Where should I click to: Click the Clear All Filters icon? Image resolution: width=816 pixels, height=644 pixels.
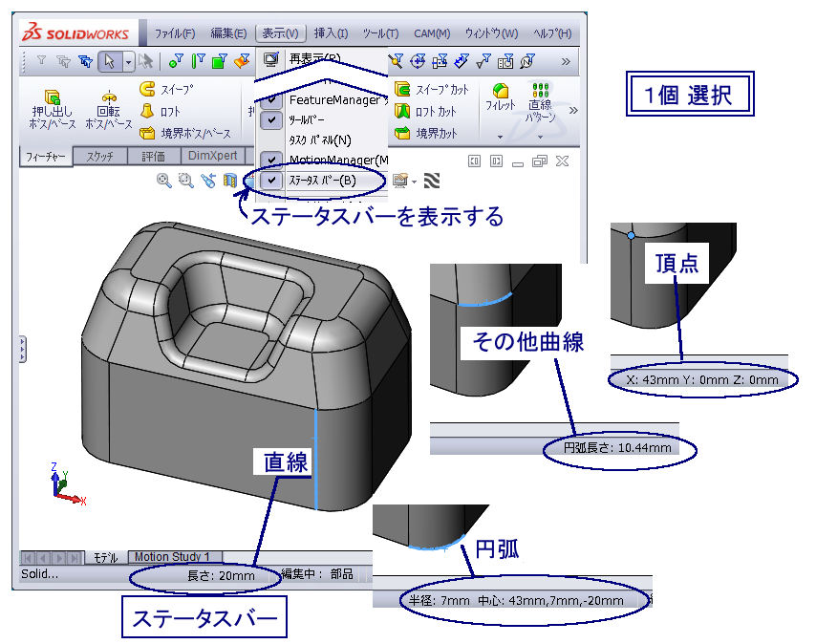pos(63,61)
